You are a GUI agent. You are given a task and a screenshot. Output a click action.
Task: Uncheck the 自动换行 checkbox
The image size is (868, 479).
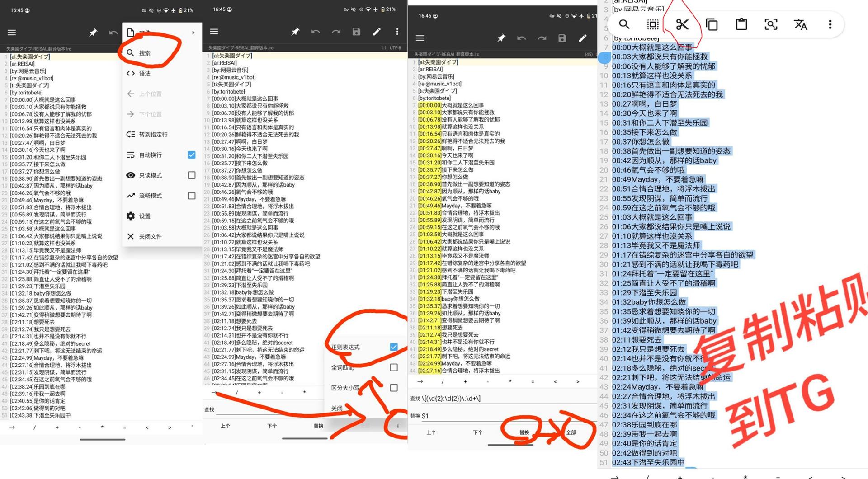click(x=192, y=155)
